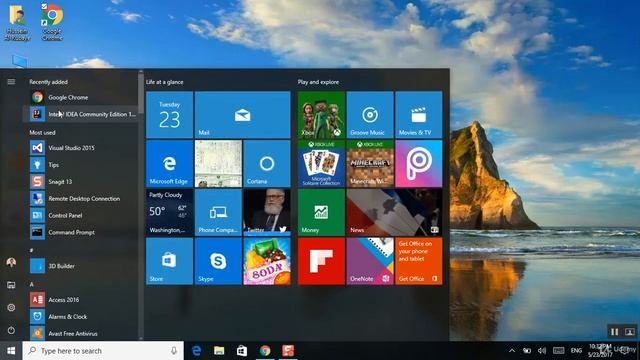Open the File Explorer icon above Settings in the Start rail
The image size is (640, 360).
(x=11, y=285)
